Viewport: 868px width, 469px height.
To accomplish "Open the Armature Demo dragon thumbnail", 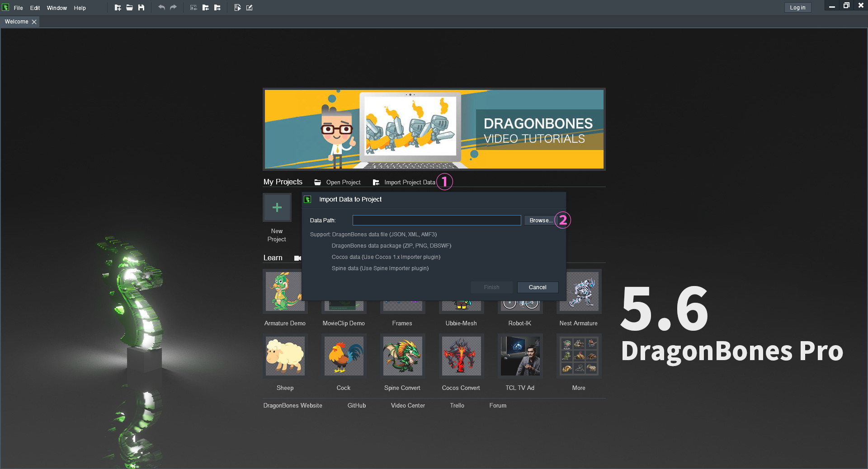I will tap(285, 291).
